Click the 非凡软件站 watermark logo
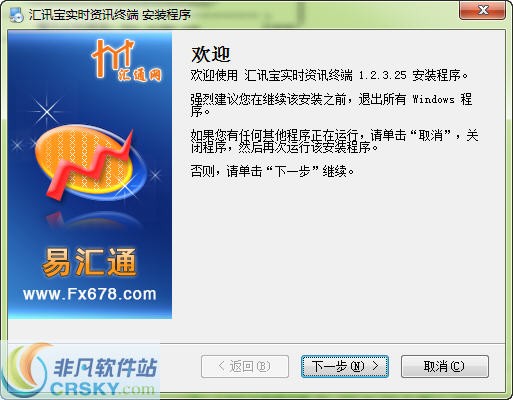 click(105, 368)
